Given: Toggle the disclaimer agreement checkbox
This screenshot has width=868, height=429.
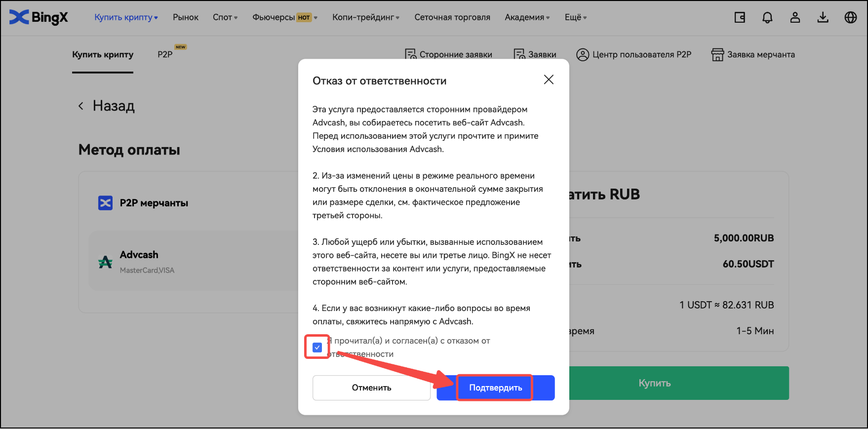Looking at the screenshot, I should [x=317, y=347].
